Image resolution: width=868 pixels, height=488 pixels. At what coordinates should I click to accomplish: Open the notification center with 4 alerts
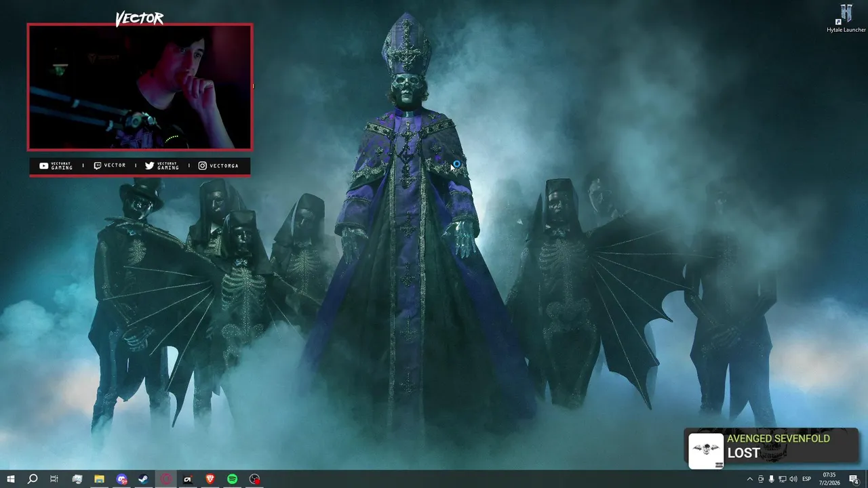pyautogui.click(x=854, y=479)
